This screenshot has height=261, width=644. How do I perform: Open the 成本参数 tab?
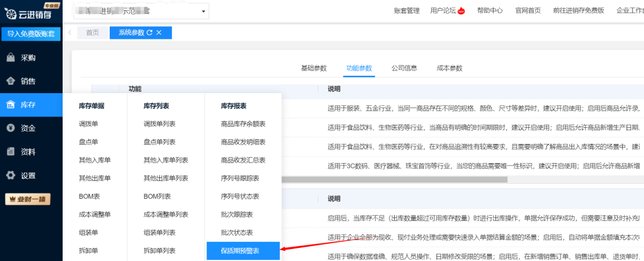450,68
